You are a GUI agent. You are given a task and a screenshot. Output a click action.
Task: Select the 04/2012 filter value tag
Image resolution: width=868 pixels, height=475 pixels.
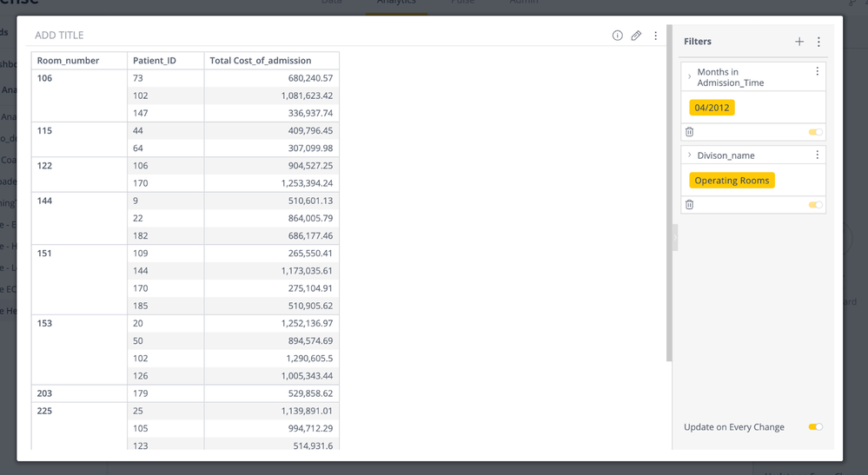(712, 108)
